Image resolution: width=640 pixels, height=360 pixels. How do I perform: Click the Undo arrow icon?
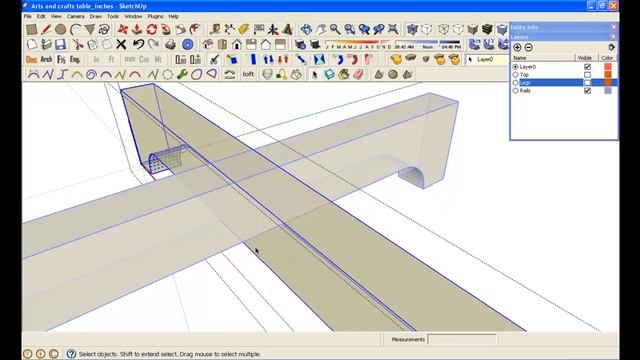[138, 44]
